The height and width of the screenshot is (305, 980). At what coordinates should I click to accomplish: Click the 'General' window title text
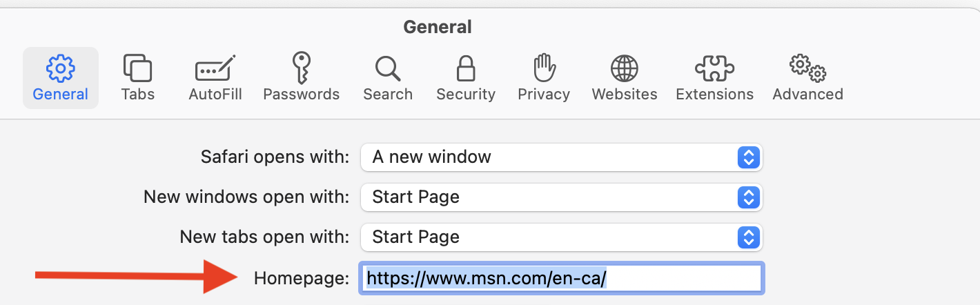point(438,27)
